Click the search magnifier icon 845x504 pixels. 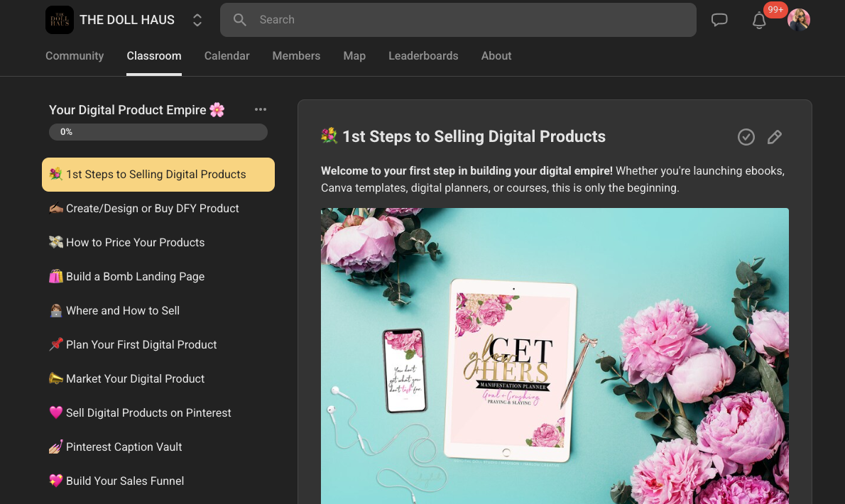pos(240,20)
